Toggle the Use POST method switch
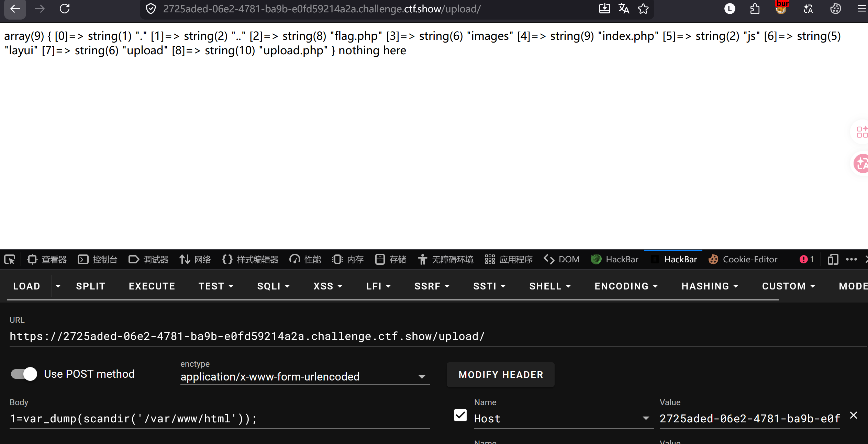This screenshot has height=444, width=868. pyautogui.click(x=24, y=374)
